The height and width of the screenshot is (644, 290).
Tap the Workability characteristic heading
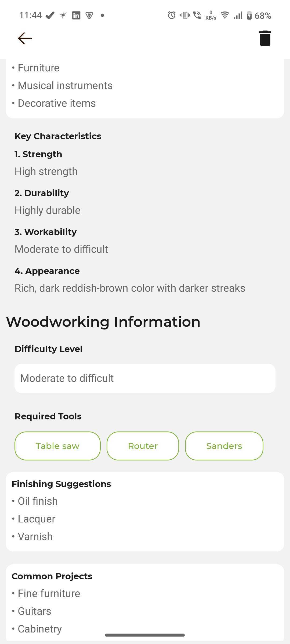(46, 232)
